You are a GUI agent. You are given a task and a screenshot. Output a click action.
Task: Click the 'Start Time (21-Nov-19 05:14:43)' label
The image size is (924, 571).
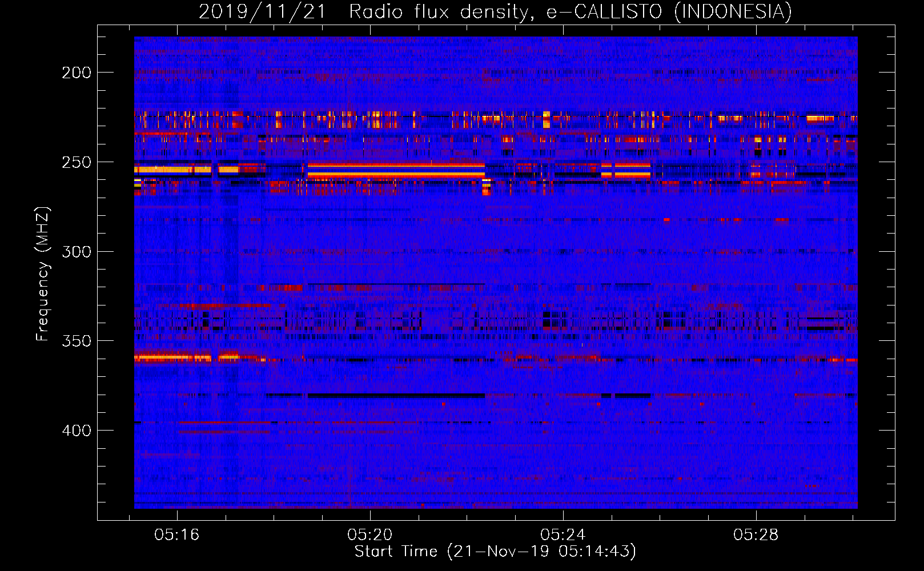pyautogui.click(x=495, y=552)
